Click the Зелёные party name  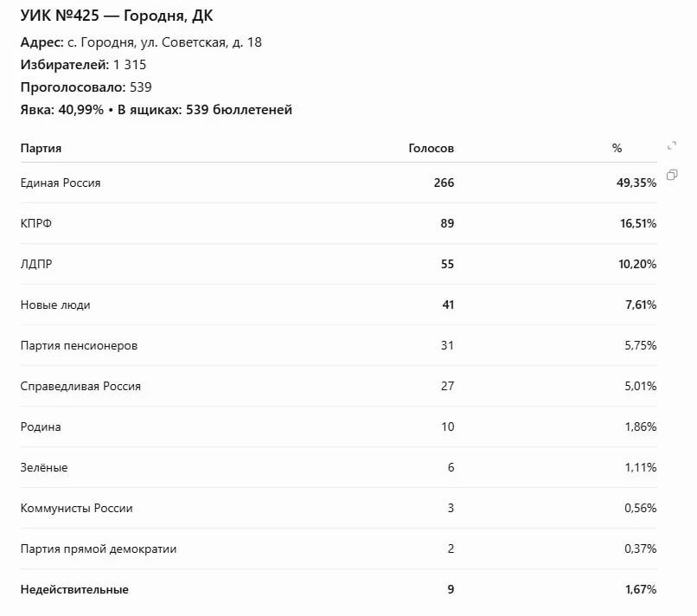tap(44, 467)
